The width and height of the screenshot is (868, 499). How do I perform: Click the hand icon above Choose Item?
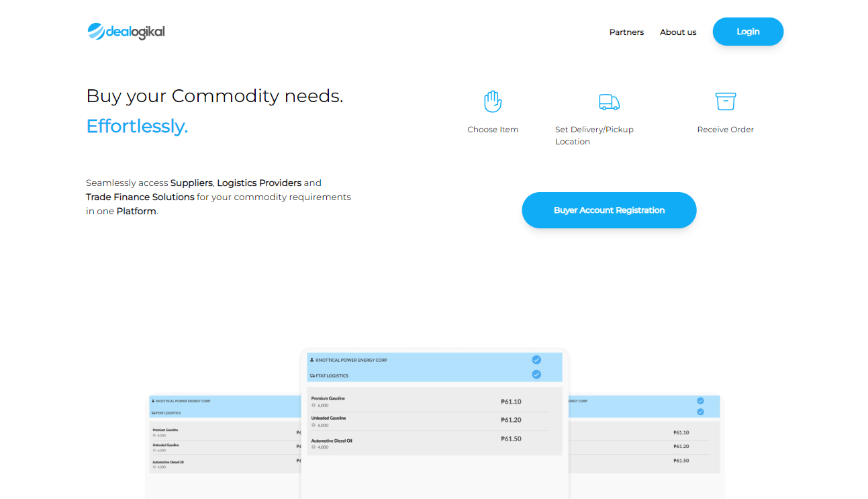pyautogui.click(x=493, y=101)
